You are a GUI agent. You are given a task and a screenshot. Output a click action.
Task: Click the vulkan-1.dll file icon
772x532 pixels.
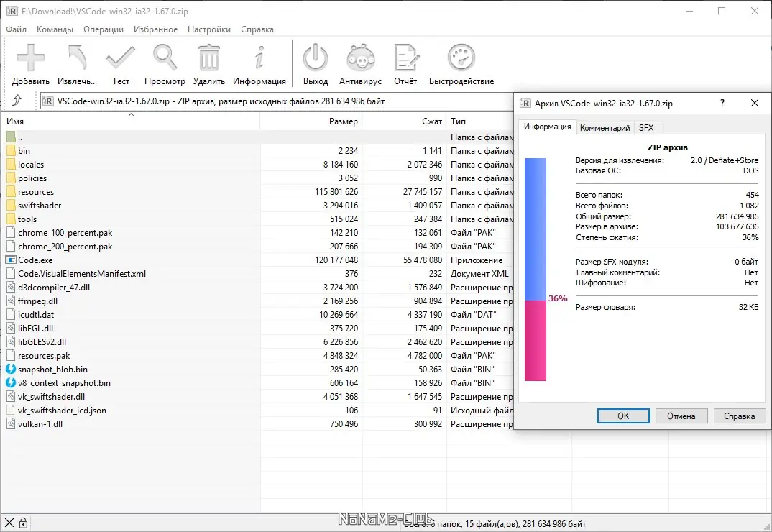11,423
